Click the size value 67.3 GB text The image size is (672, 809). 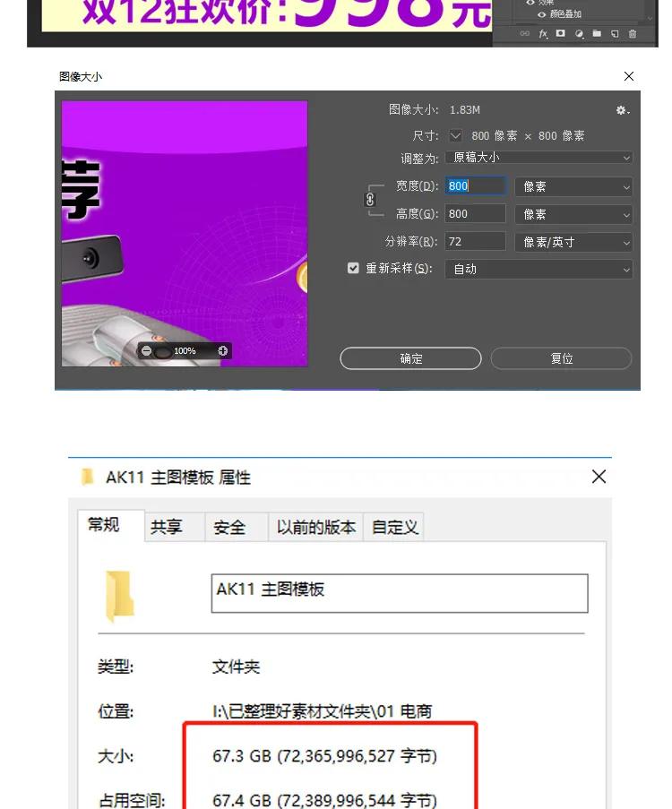[x=324, y=756]
